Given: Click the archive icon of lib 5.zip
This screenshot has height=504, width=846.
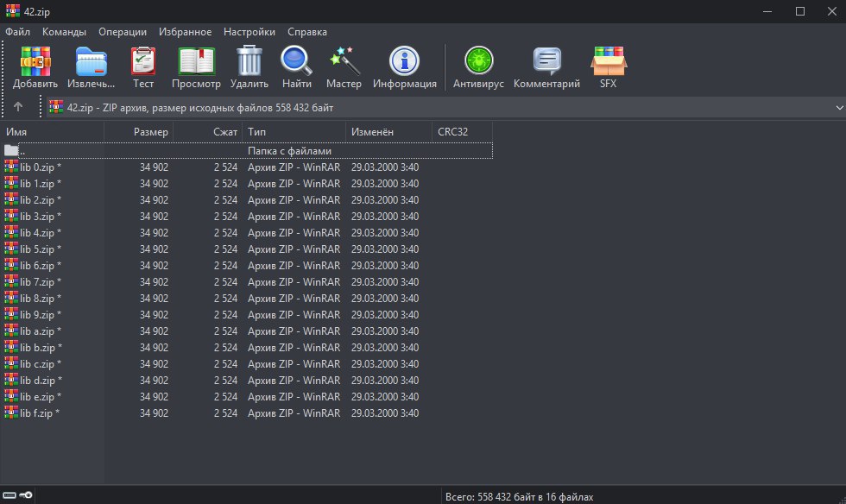Looking at the screenshot, I should (x=11, y=249).
